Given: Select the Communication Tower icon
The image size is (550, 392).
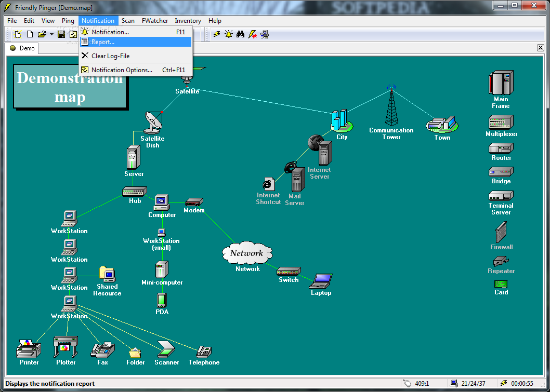Looking at the screenshot, I should tap(391, 105).
